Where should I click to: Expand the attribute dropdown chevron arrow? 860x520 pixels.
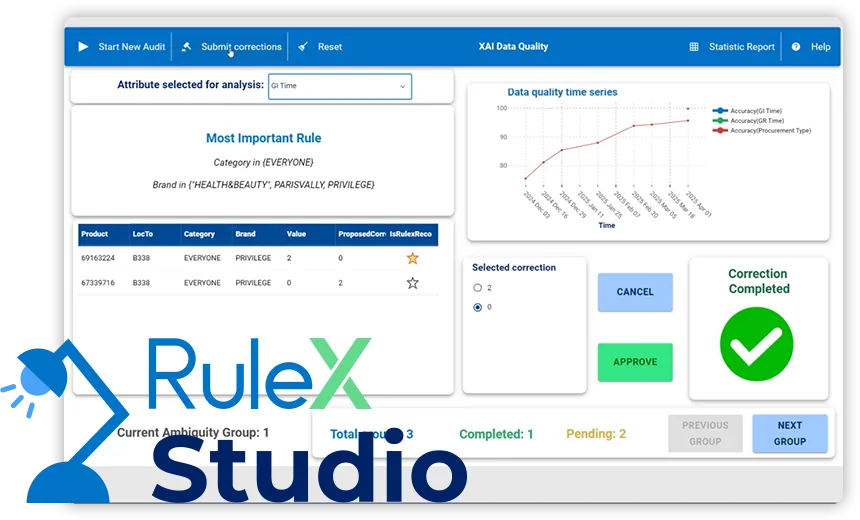403,87
